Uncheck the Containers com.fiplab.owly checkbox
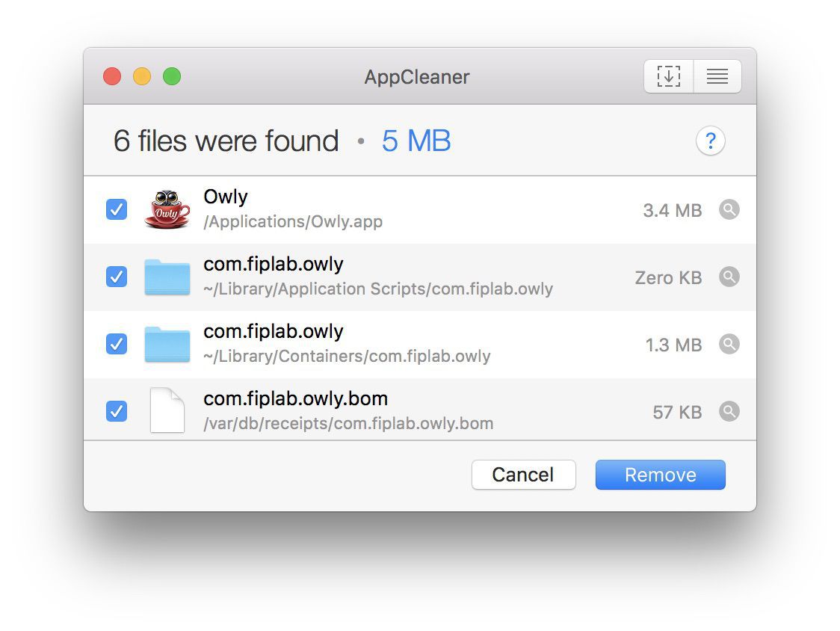The width and height of the screenshot is (840, 631). (x=117, y=344)
